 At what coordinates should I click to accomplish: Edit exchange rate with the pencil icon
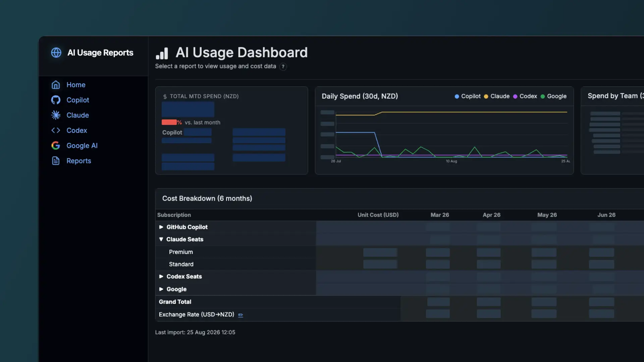pyautogui.click(x=240, y=315)
